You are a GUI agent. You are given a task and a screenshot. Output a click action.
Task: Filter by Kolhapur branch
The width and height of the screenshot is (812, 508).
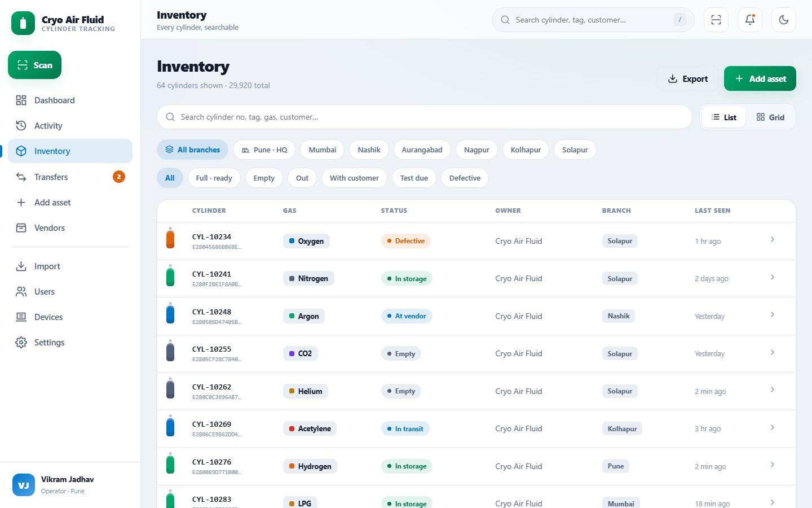526,150
